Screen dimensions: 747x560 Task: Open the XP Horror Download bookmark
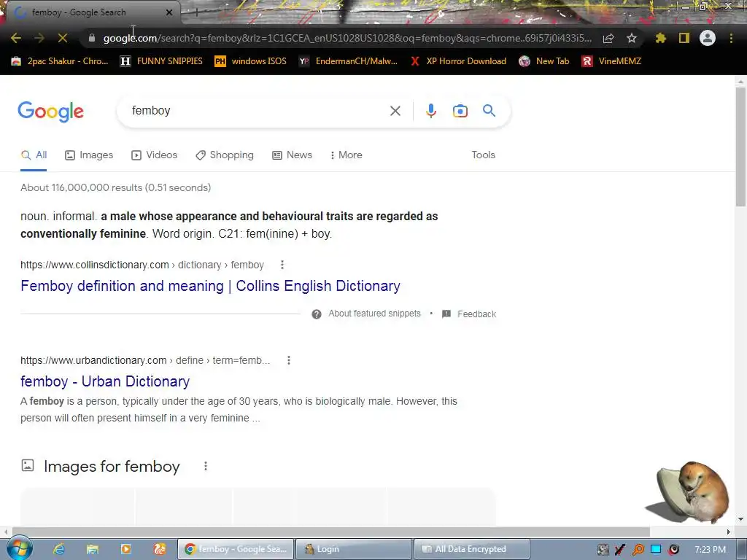[x=458, y=61]
